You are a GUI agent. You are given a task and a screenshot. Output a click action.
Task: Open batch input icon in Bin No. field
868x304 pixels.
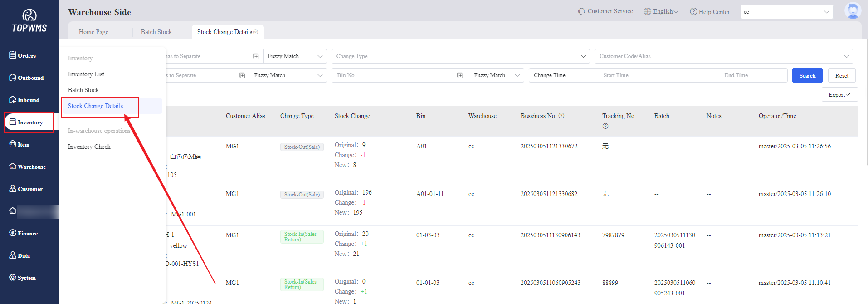(460, 75)
